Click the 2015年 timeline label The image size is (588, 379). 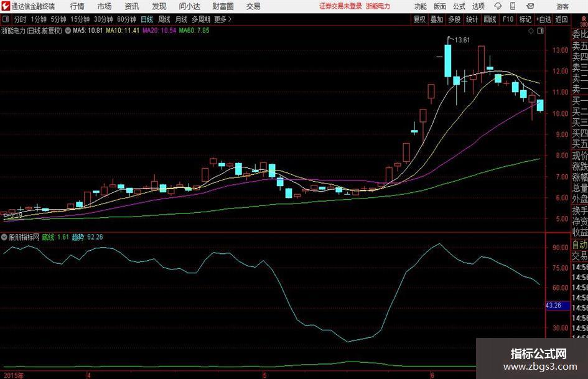coord(13,375)
